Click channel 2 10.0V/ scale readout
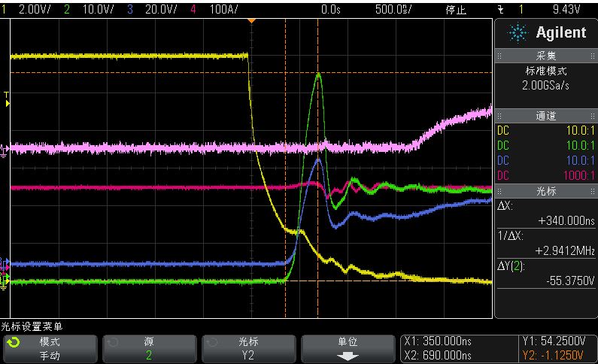Screen dimensions: 598x364 click(x=98, y=9)
